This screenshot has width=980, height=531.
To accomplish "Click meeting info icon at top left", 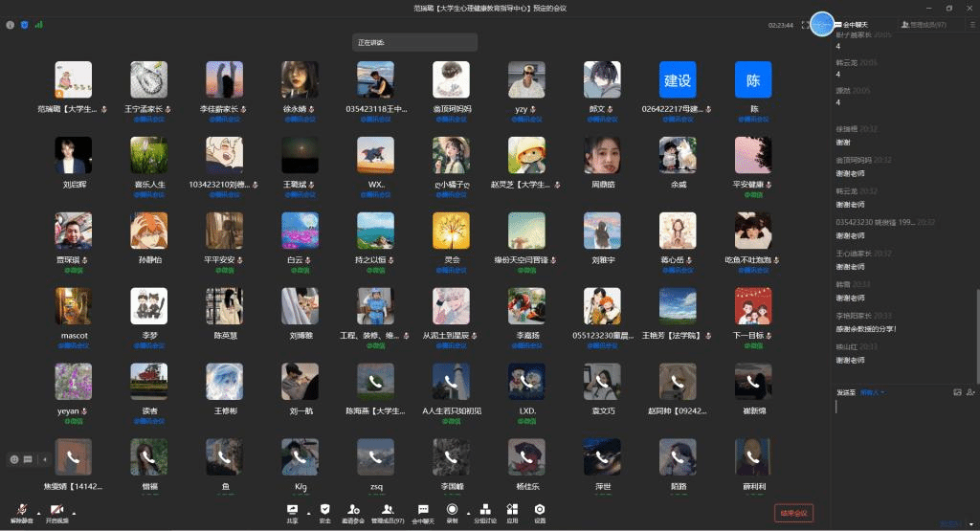I will 10,25.
